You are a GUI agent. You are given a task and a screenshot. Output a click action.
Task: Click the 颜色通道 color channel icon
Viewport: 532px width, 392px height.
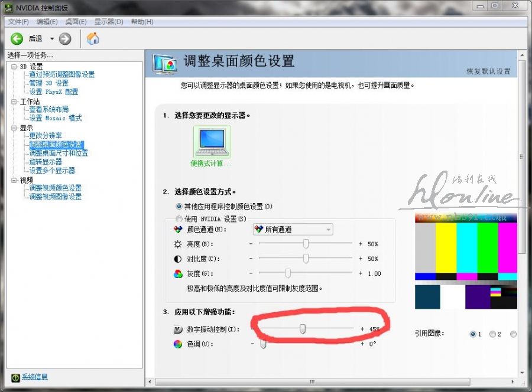tap(178, 229)
